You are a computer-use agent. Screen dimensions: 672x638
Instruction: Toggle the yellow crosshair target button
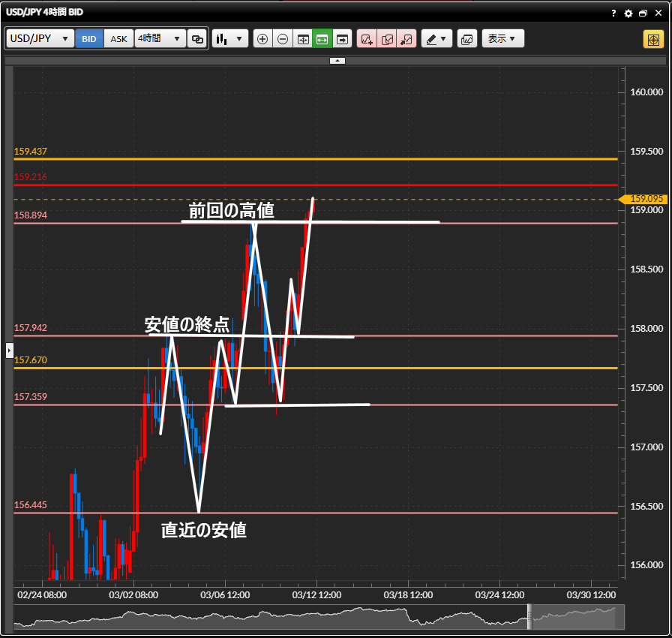[653, 39]
